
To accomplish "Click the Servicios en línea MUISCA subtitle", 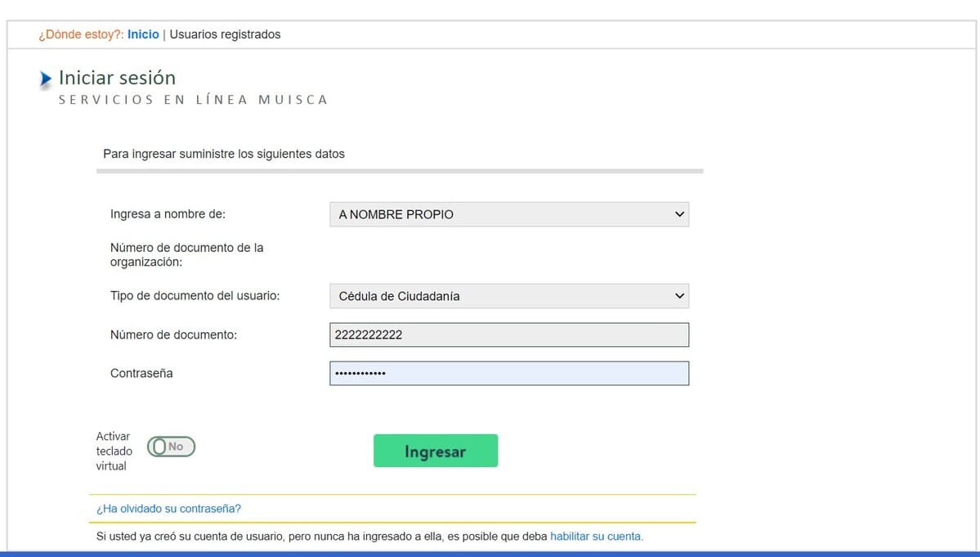I will (193, 100).
